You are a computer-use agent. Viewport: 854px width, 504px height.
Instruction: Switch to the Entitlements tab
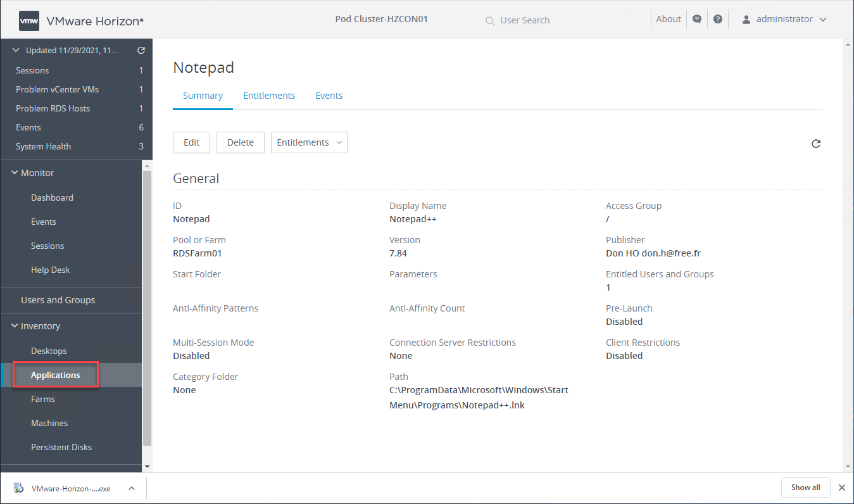(269, 96)
